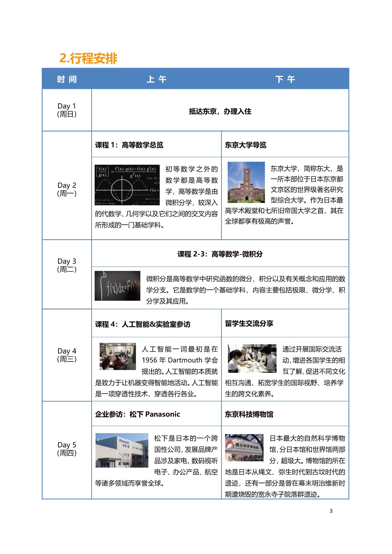Click the 企业参访：松下 Panasonic title
Image resolution: width=392 pixels, height=554 pixels.
(138, 414)
